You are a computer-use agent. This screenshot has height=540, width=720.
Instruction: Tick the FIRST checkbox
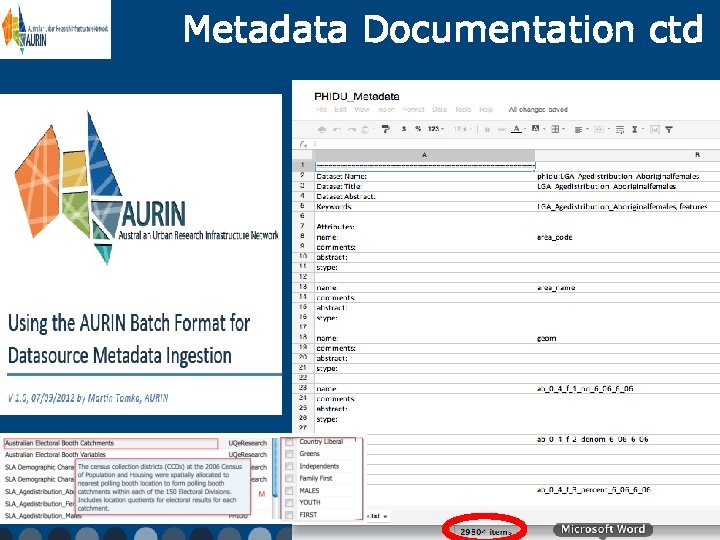click(289, 515)
